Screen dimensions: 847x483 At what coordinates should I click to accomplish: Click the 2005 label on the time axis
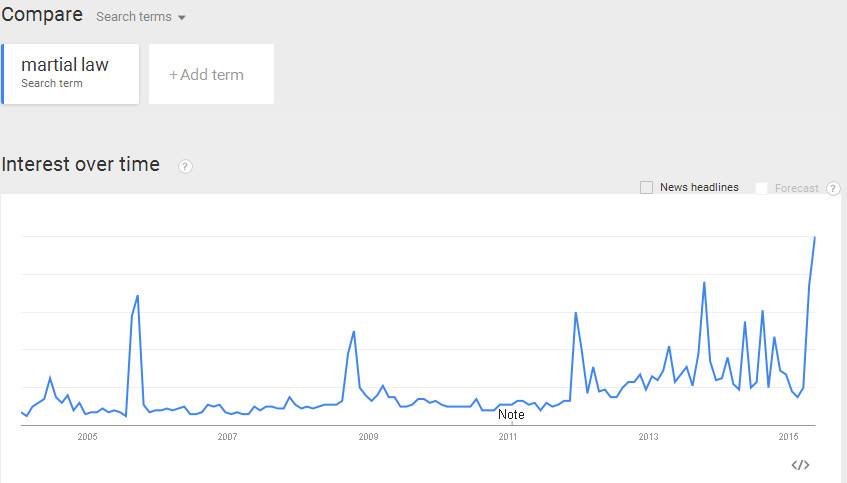(87, 437)
